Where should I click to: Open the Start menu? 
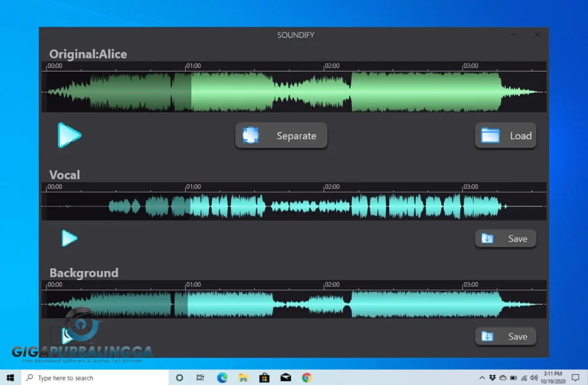[10, 377]
